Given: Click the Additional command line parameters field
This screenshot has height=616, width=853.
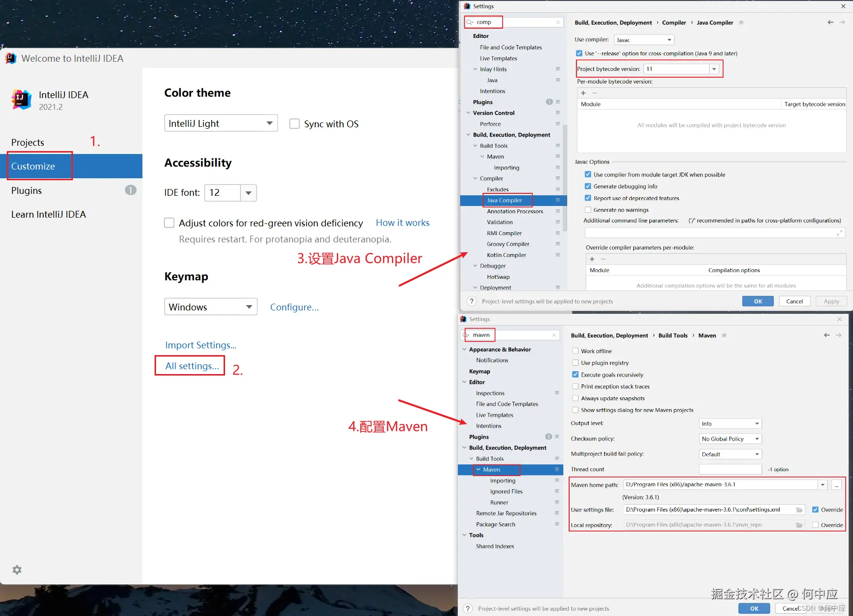Looking at the screenshot, I should pyautogui.click(x=715, y=233).
